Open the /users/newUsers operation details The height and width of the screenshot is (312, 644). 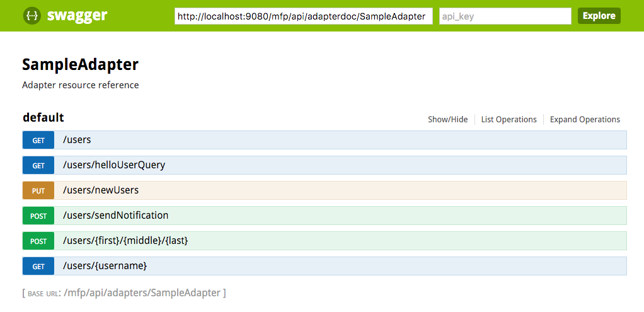coord(101,190)
